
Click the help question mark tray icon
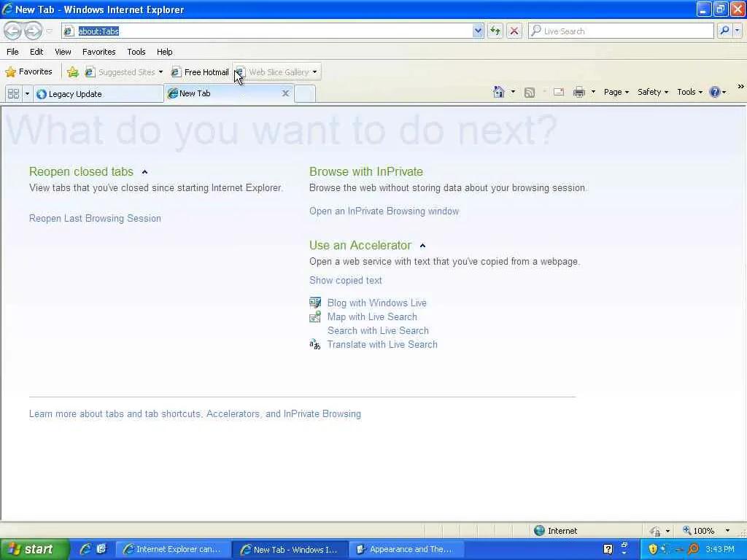coord(608,549)
